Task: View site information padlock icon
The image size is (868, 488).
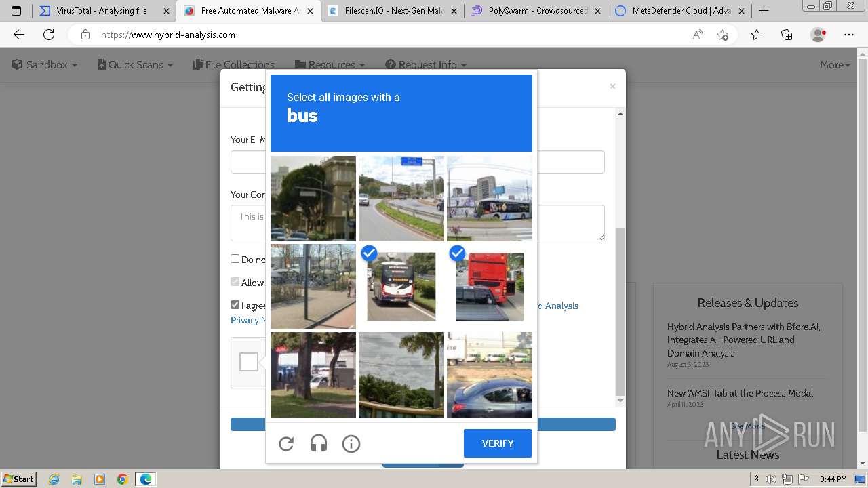Action: tap(85, 35)
